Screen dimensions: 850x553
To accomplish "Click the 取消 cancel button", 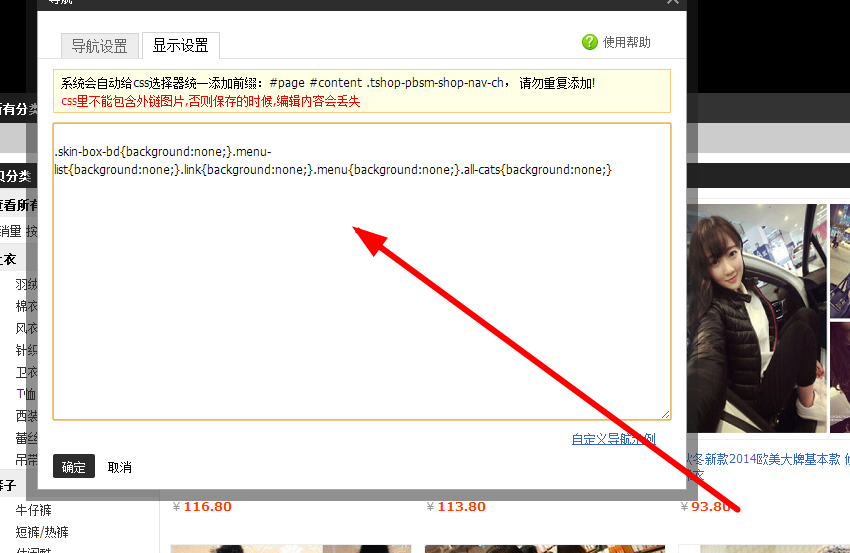I will [119, 467].
